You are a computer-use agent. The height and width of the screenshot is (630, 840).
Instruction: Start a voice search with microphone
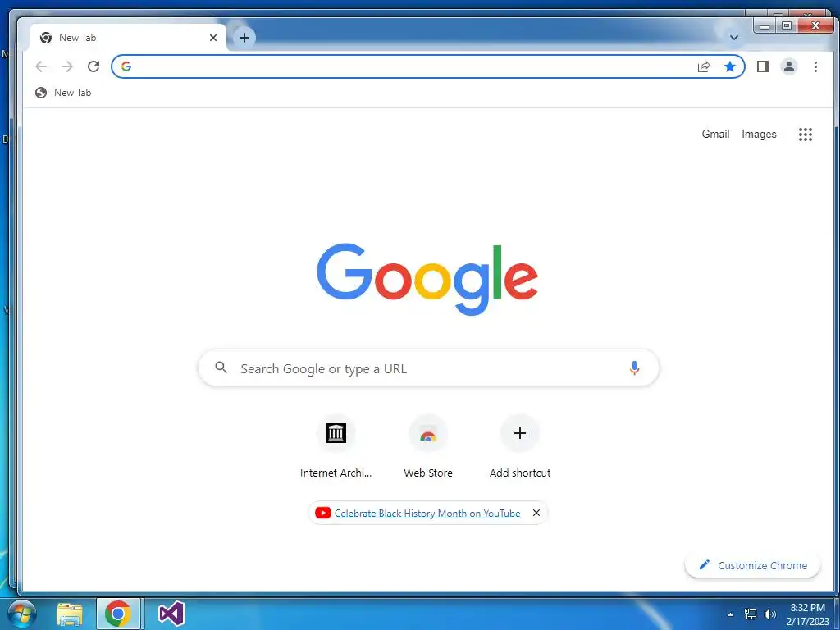pos(634,368)
